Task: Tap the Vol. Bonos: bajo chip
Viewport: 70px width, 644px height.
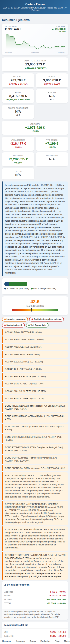Action: (37, 325)
